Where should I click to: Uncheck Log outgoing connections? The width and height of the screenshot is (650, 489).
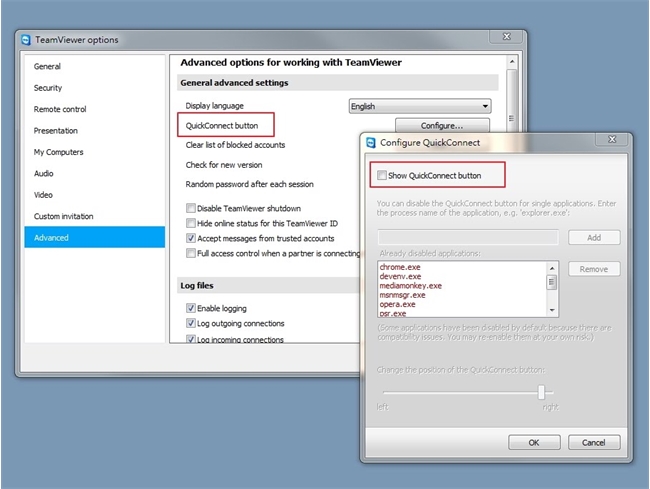tap(191, 324)
